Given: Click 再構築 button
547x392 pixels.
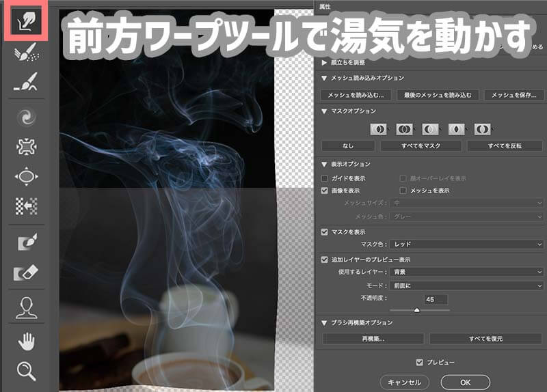Looking at the screenshot, I should tap(373, 339).
